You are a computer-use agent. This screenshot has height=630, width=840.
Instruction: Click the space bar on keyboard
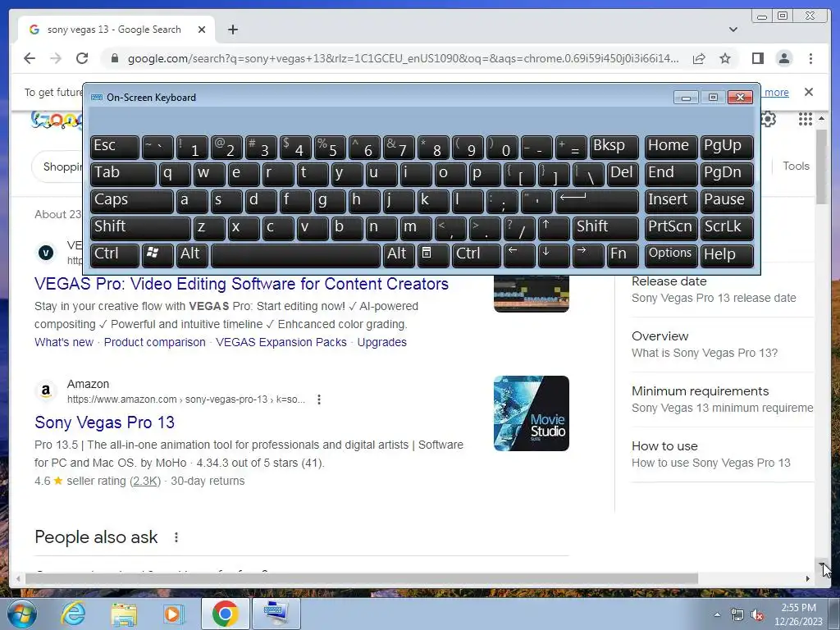(295, 254)
